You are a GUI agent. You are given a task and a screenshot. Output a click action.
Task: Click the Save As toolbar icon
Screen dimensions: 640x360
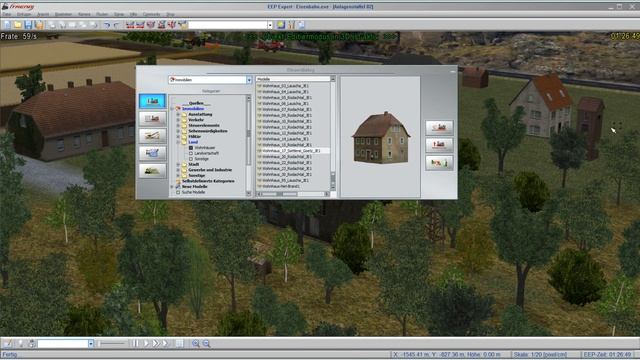tap(39, 25)
